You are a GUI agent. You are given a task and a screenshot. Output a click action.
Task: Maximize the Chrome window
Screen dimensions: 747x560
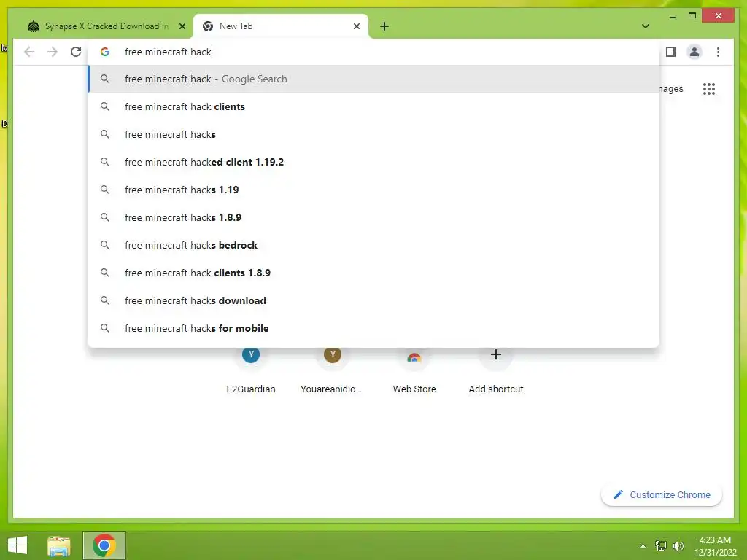pyautogui.click(x=692, y=16)
